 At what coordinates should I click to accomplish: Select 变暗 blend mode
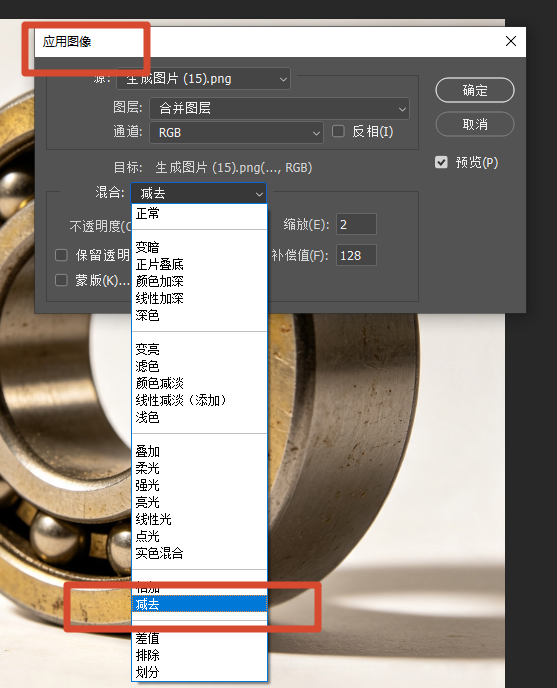pyautogui.click(x=199, y=247)
